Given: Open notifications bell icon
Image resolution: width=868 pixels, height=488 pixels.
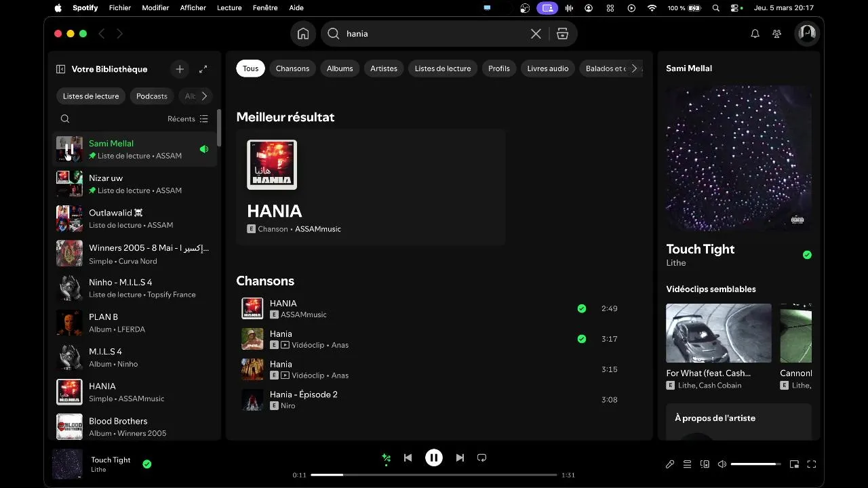Looking at the screenshot, I should 755,34.
